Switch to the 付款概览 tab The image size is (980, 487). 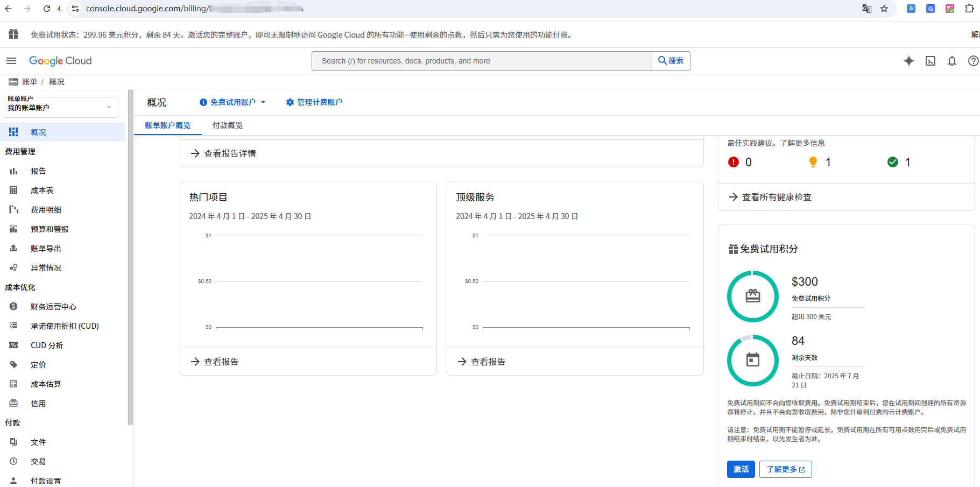coord(228,125)
